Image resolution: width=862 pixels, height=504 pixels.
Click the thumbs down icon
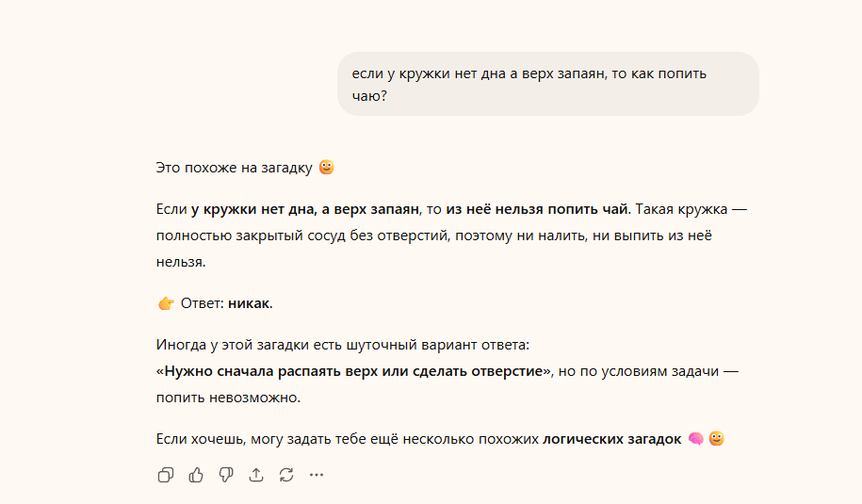[226, 475]
